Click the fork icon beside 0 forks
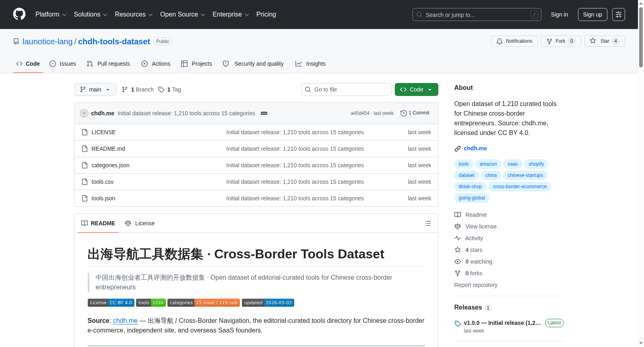This screenshot has width=644, height=347. (458, 273)
